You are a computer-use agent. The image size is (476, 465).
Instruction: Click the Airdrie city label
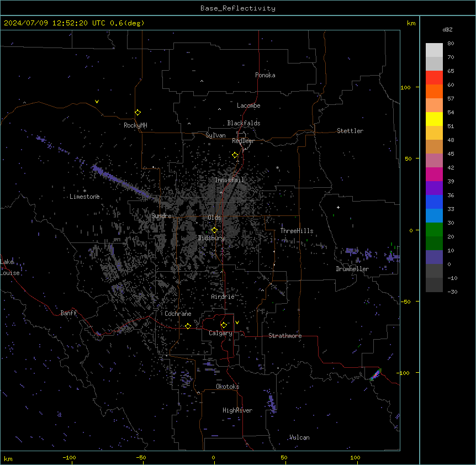click(223, 297)
